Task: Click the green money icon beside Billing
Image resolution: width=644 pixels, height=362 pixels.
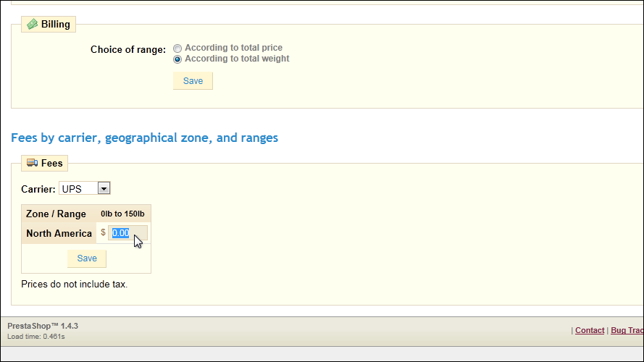Action: click(x=32, y=24)
